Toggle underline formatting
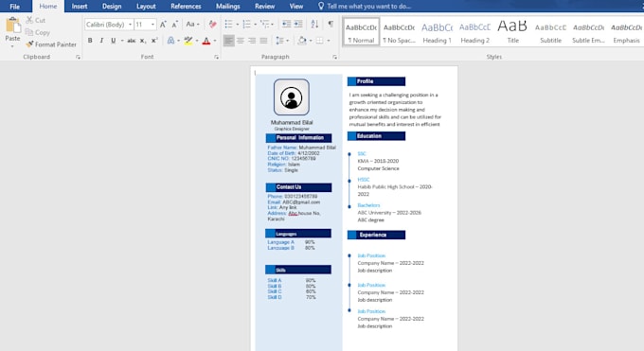 click(x=114, y=41)
